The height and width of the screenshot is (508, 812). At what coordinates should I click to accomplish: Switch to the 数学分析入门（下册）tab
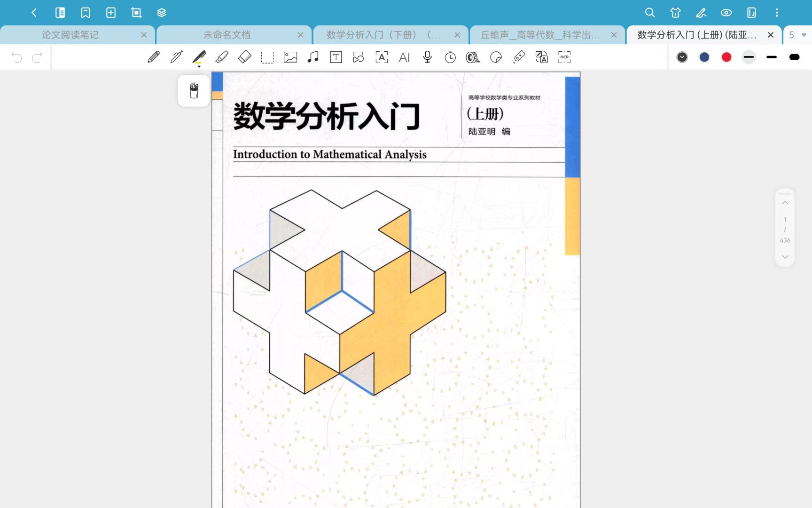(x=383, y=35)
